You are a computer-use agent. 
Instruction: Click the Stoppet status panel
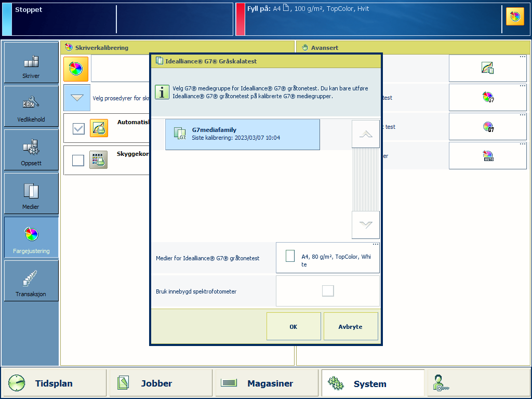(118, 19)
